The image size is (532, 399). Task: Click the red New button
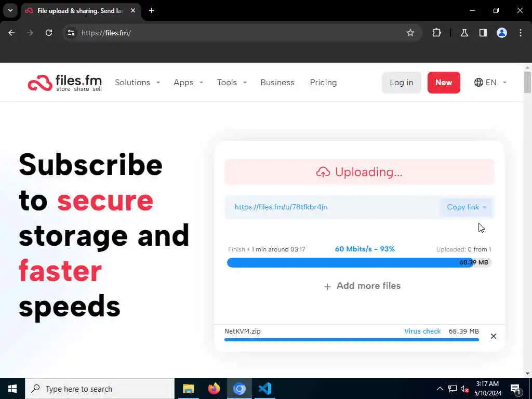pyautogui.click(x=444, y=83)
